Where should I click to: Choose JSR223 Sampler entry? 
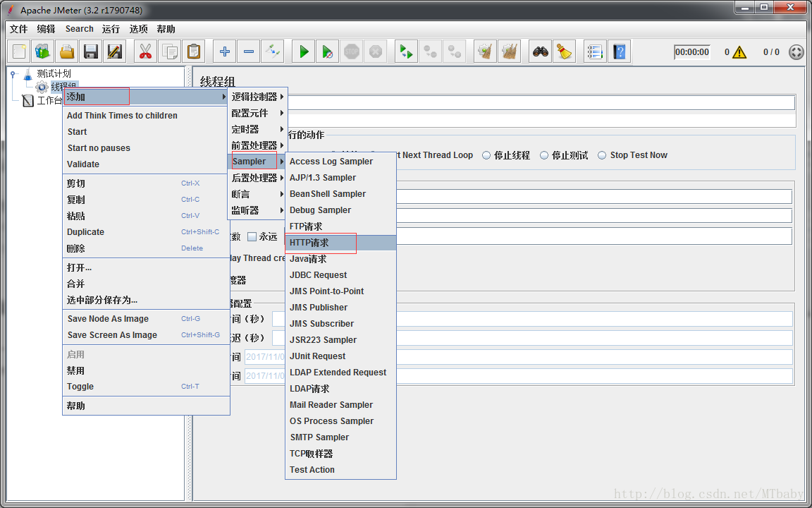click(340, 340)
